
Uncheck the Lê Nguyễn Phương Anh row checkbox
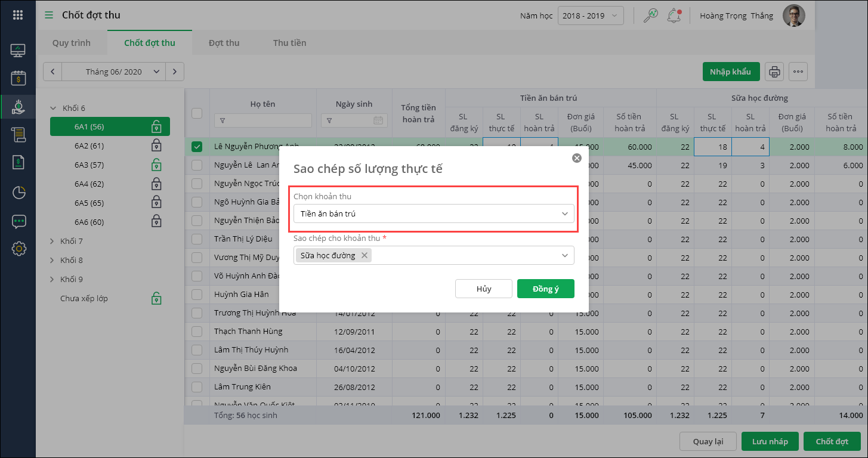click(197, 147)
